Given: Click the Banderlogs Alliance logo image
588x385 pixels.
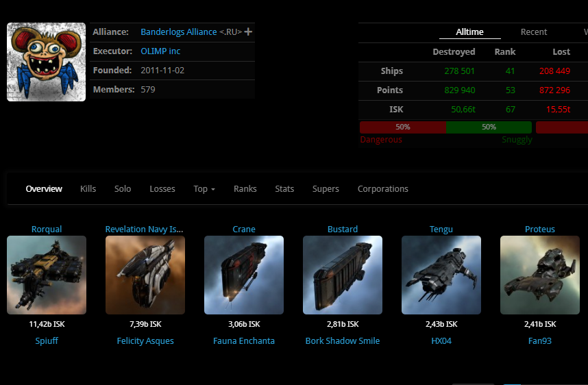Looking at the screenshot, I should coord(46,62).
